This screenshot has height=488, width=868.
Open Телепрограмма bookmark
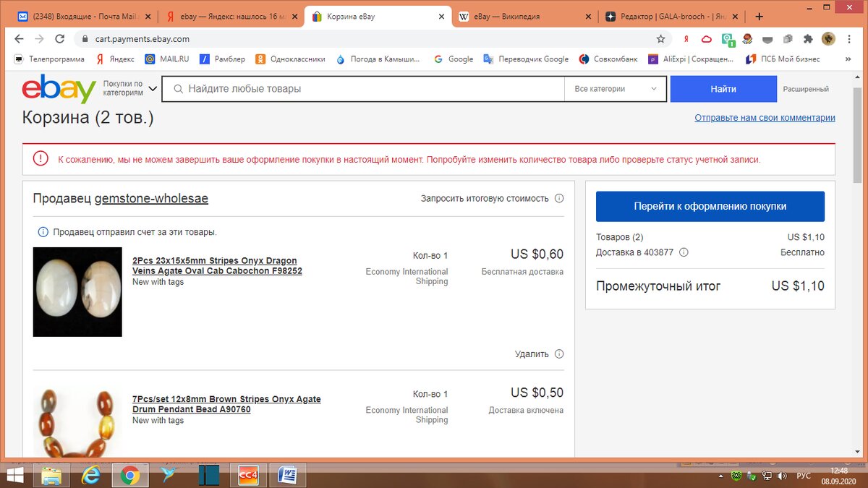[x=50, y=59]
